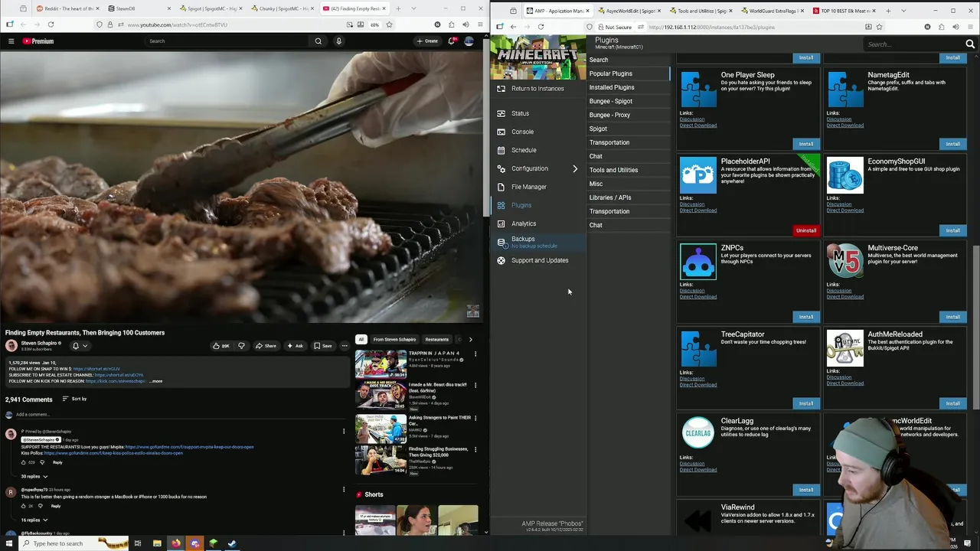Viewport: 980px width, 551px height.
Task: Bookmark the YouTube page with star icon
Action: coord(389,24)
